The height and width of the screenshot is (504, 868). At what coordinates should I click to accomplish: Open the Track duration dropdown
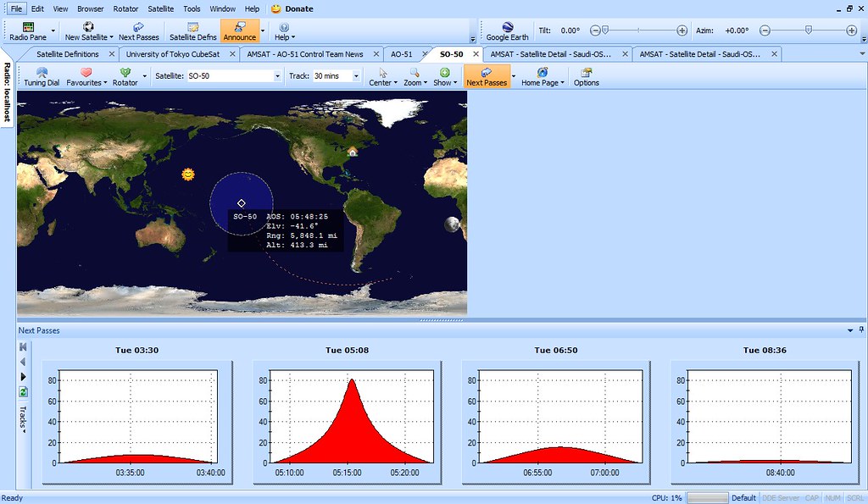click(x=358, y=76)
